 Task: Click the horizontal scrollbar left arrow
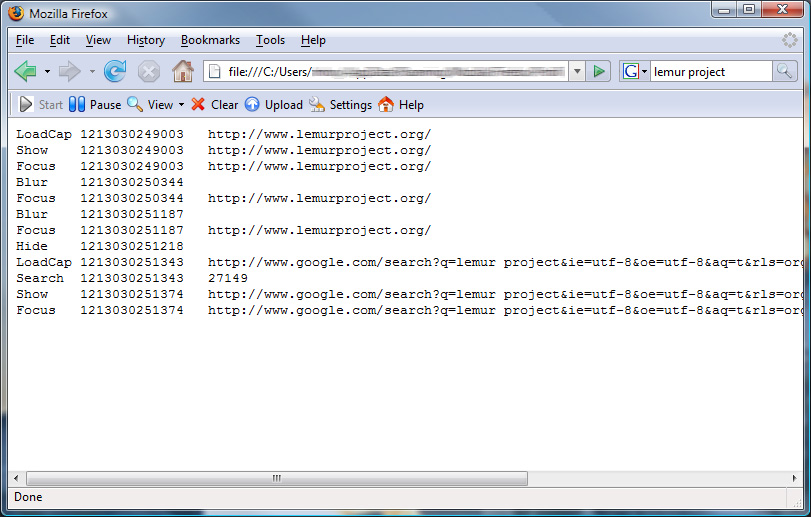click(x=16, y=478)
